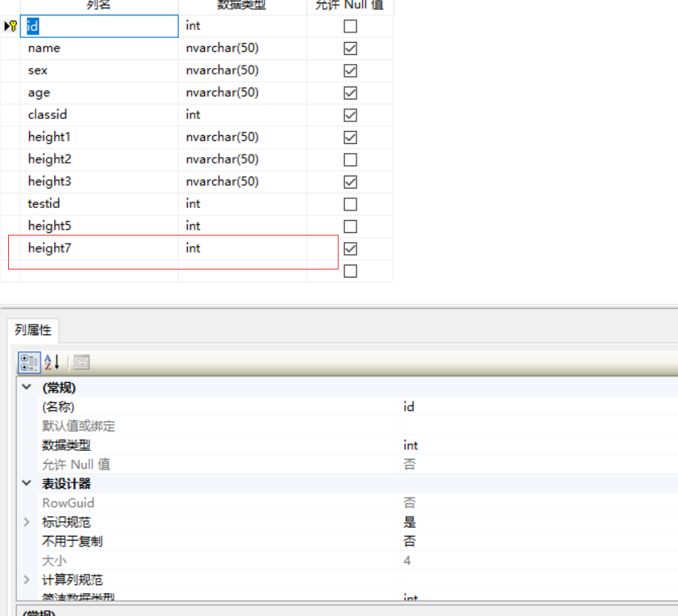This screenshot has height=616, width=678.
Task: Select the 默认值或绑定 property row
Action: click(357, 426)
